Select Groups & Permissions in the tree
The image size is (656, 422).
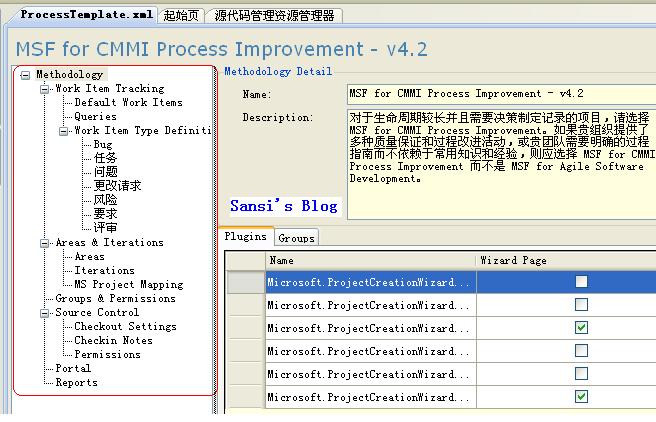point(115,298)
